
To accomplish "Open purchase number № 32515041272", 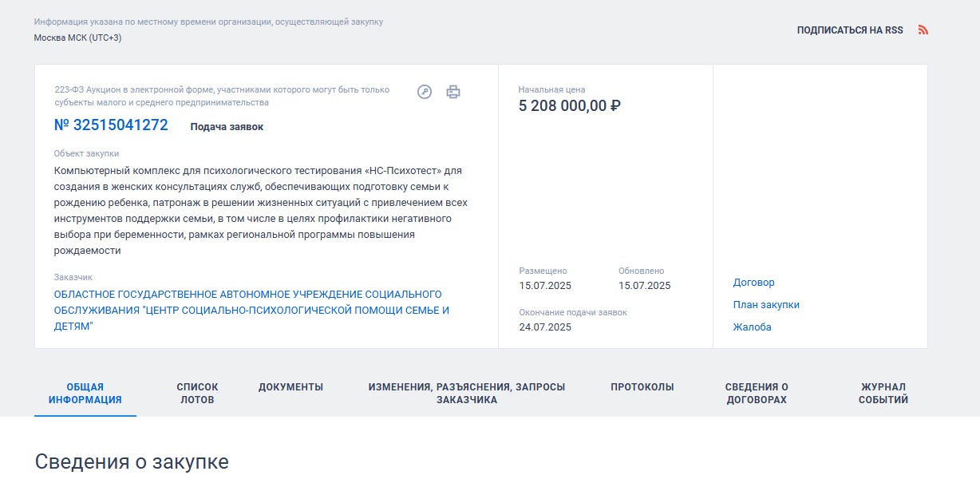I will [111, 125].
